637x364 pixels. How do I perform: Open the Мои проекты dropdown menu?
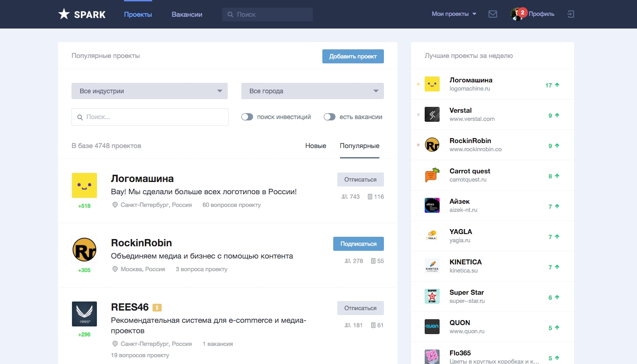pos(454,14)
